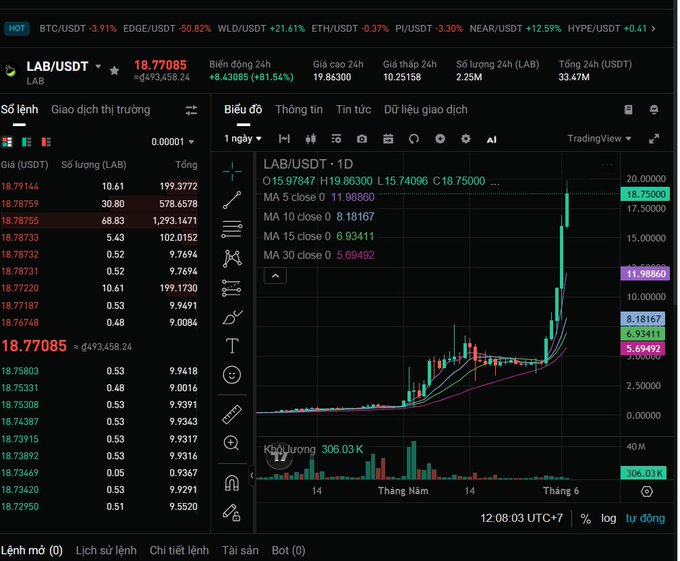Select the text annotation tool
This screenshot has width=680, height=561.
[x=232, y=346]
